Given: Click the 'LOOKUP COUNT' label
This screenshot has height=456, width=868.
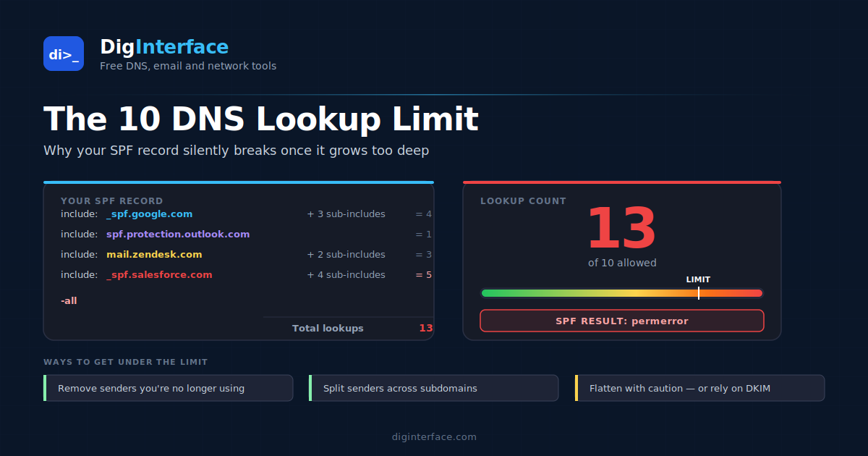Looking at the screenshot, I should click(524, 201).
